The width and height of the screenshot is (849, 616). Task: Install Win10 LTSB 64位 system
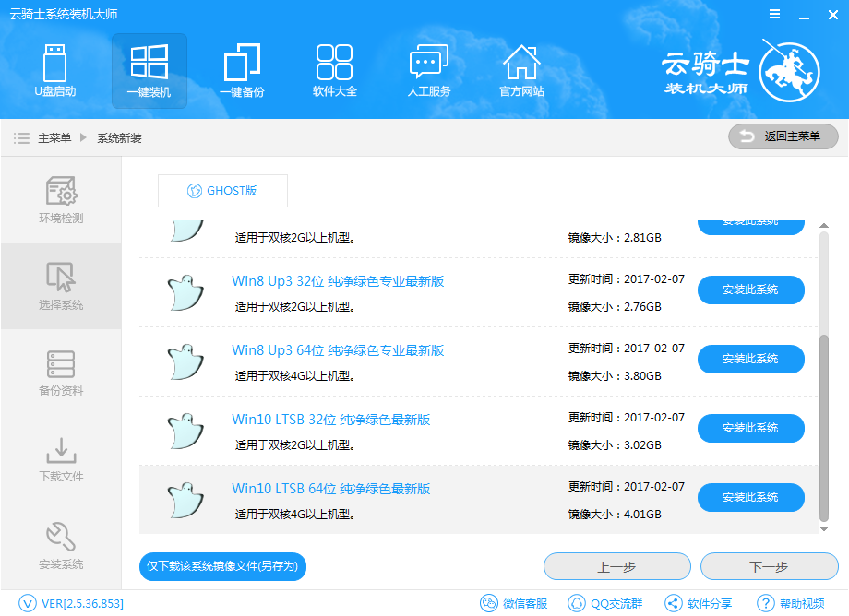point(750,498)
